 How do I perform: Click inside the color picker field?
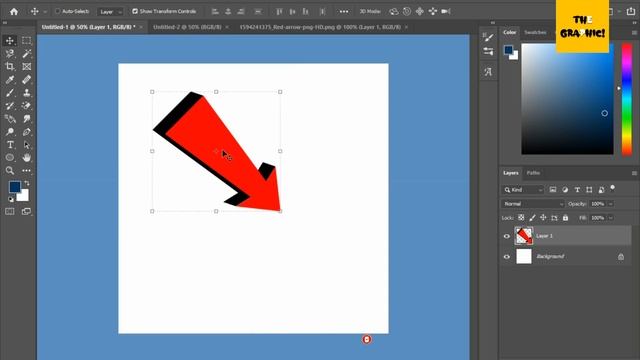(567, 99)
